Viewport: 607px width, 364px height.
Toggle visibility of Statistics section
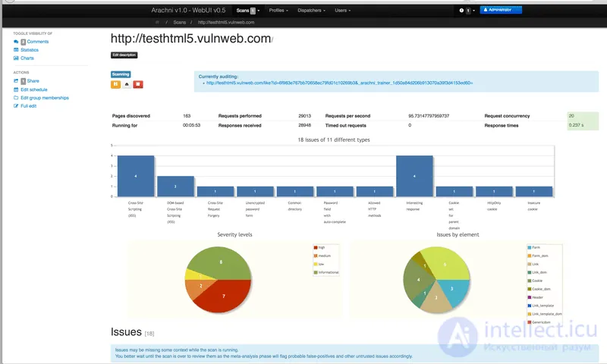(30, 50)
